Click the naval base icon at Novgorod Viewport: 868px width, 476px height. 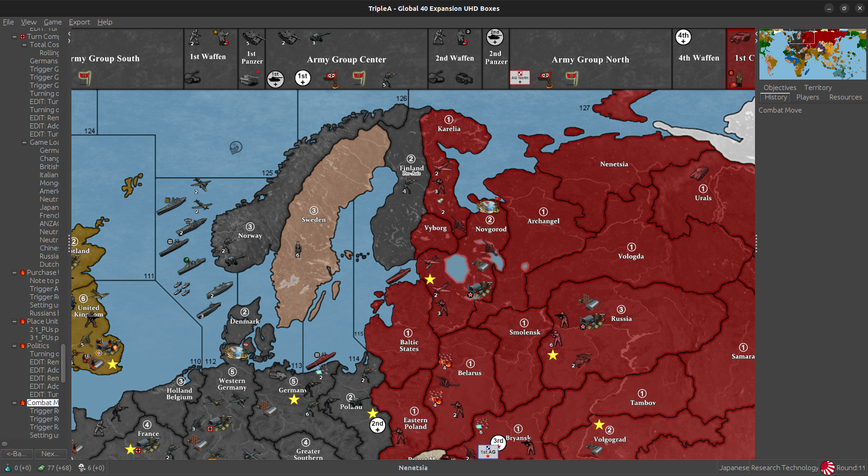pyautogui.click(x=489, y=206)
